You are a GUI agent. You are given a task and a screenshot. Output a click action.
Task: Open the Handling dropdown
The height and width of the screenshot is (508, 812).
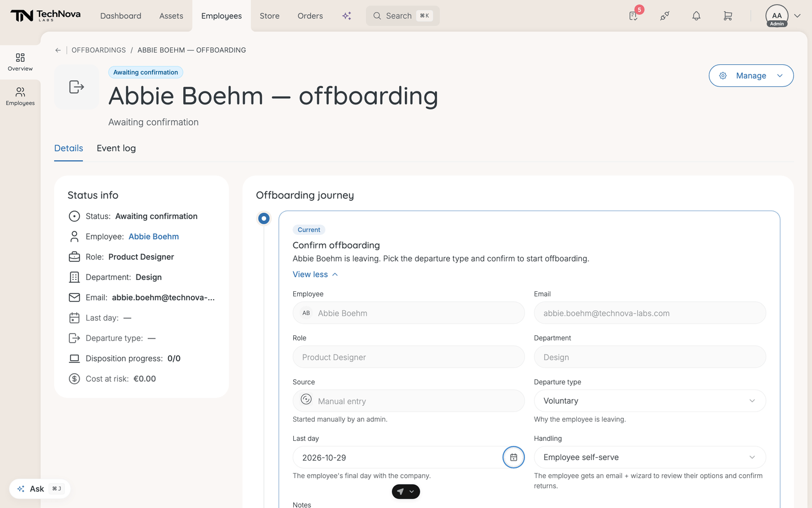coord(650,457)
